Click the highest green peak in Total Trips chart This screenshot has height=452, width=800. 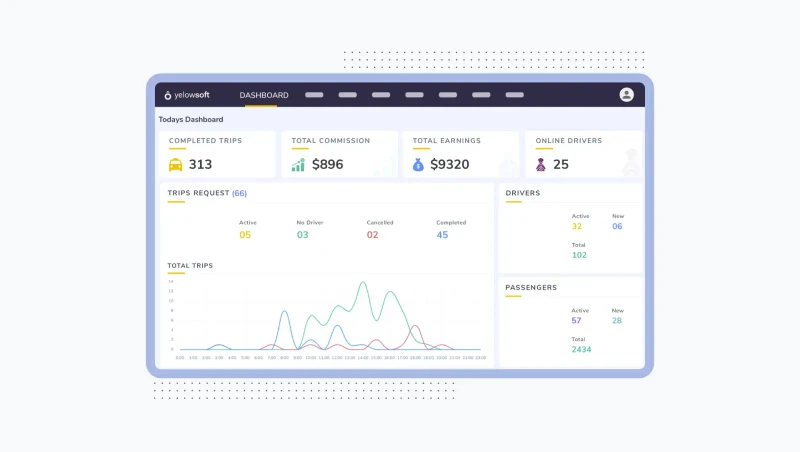[x=363, y=283]
